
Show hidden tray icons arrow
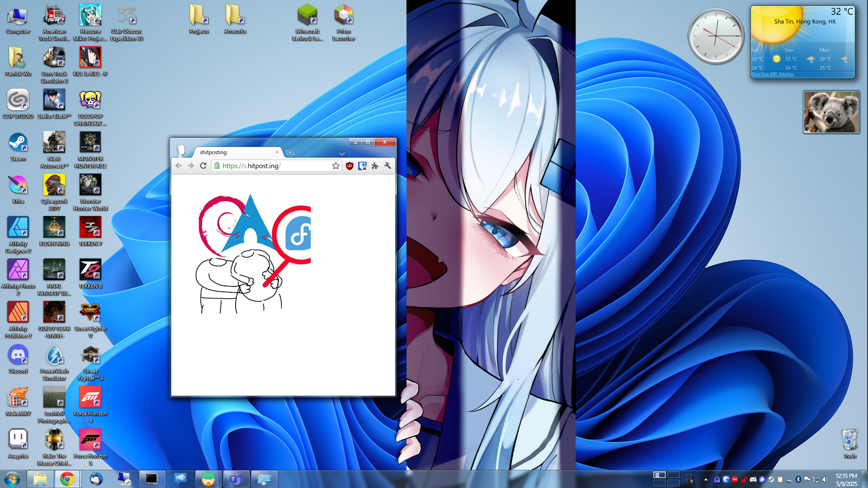tap(706, 480)
